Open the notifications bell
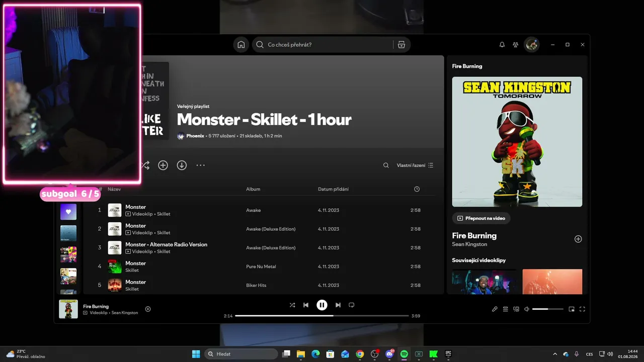 pyautogui.click(x=502, y=45)
